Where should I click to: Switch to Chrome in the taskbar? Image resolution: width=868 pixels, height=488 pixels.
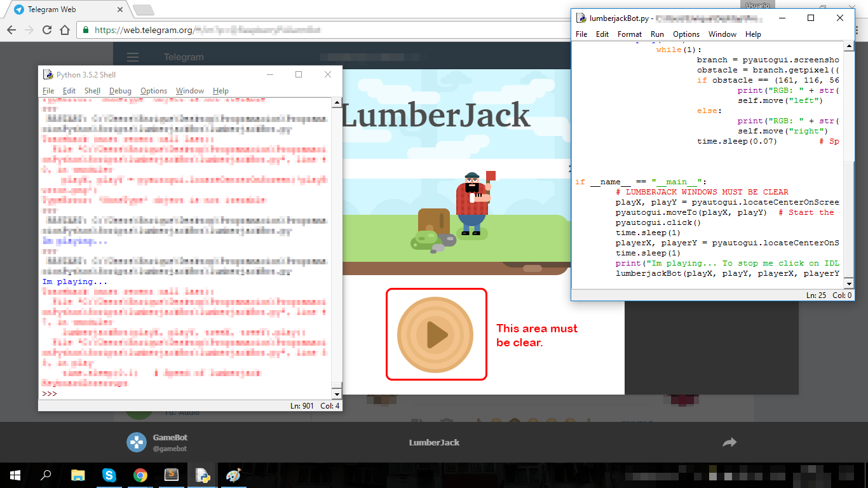pos(140,475)
